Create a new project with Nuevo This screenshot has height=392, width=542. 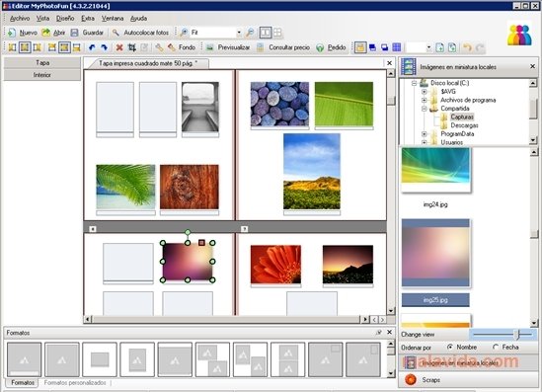(x=23, y=33)
